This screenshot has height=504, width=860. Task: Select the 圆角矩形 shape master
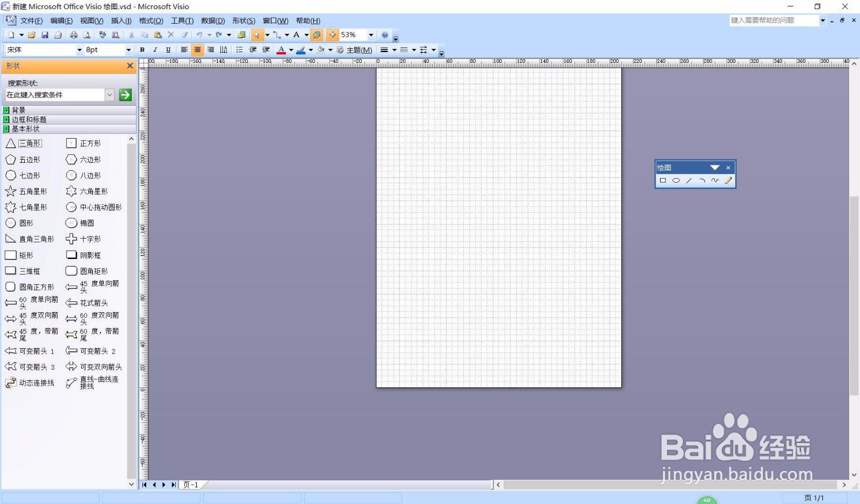click(x=87, y=271)
